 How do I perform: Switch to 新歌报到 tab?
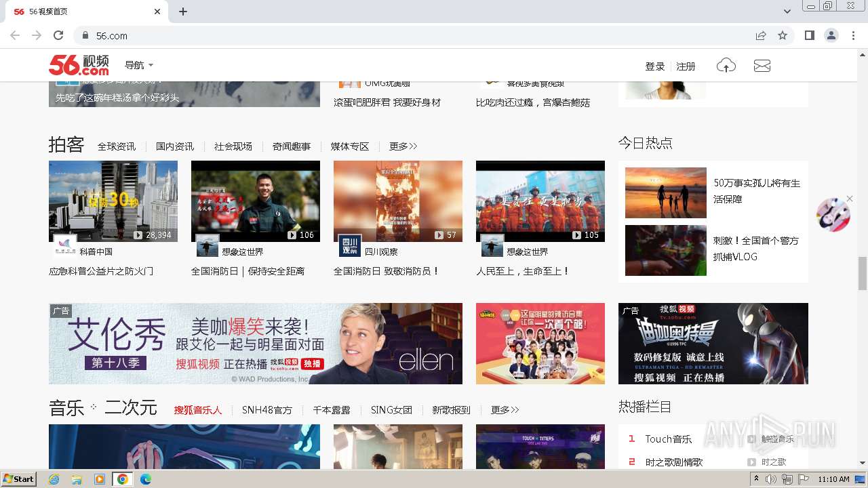tap(451, 410)
